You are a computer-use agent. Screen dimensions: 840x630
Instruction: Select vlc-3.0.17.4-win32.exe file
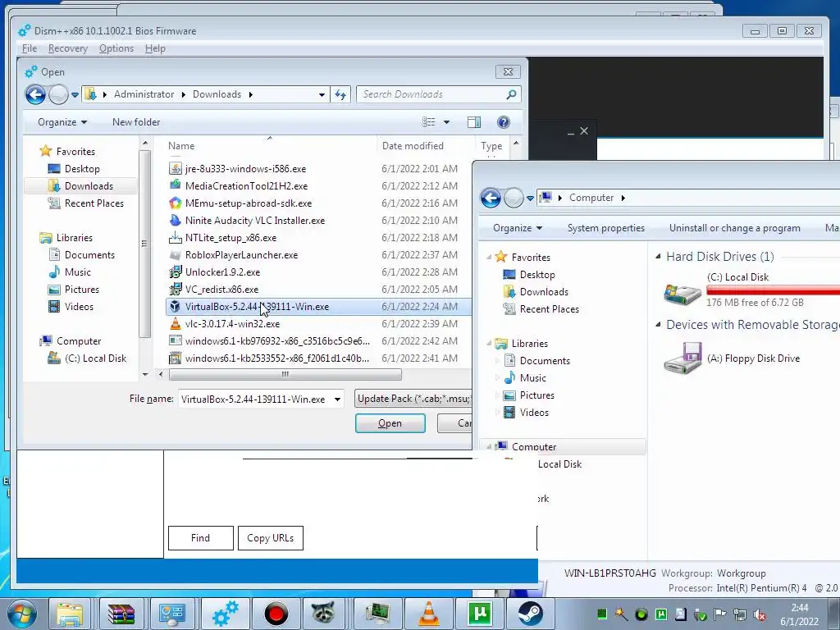click(232, 323)
